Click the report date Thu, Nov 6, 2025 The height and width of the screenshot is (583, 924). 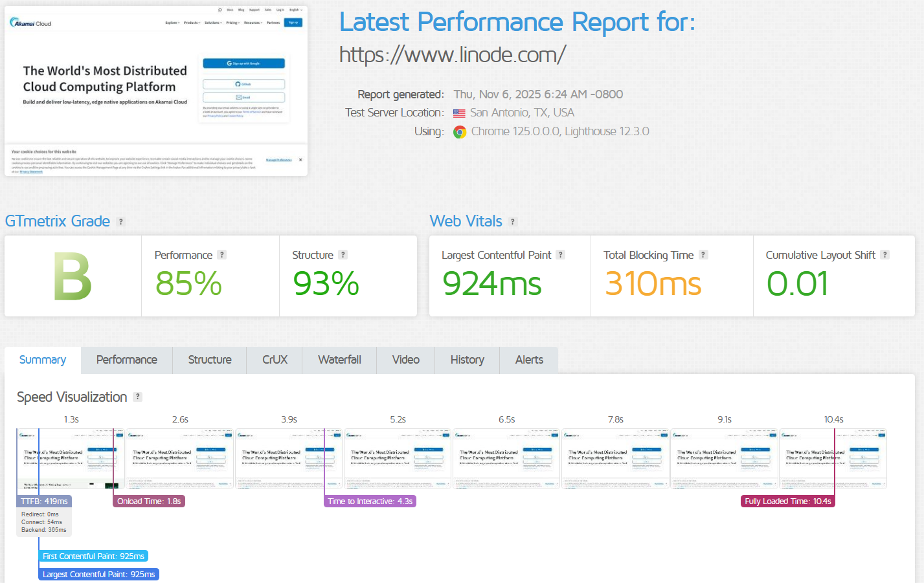coord(538,94)
